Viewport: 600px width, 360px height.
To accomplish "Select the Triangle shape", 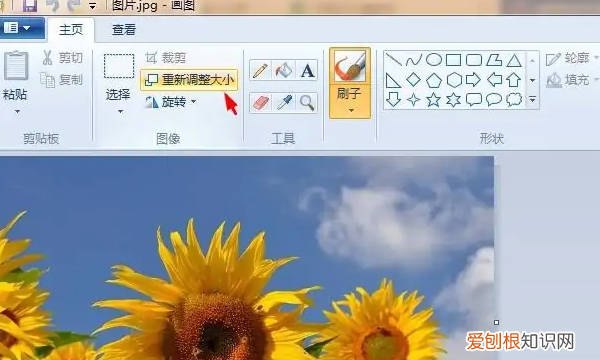I will coord(514,60).
